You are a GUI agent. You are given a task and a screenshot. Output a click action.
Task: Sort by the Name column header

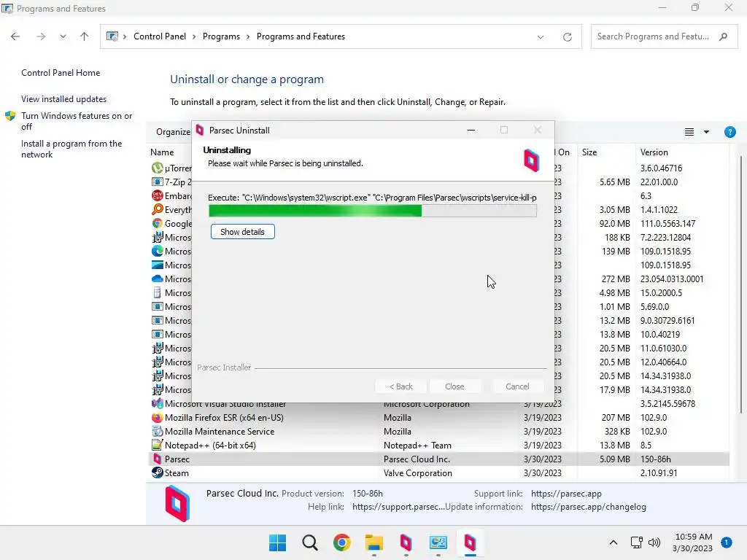tap(162, 152)
